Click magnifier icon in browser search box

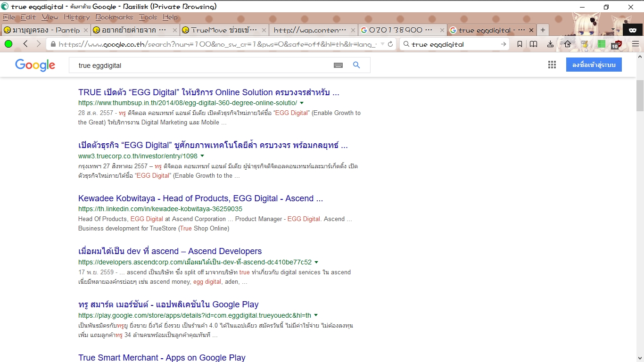[x=405, y=44]
